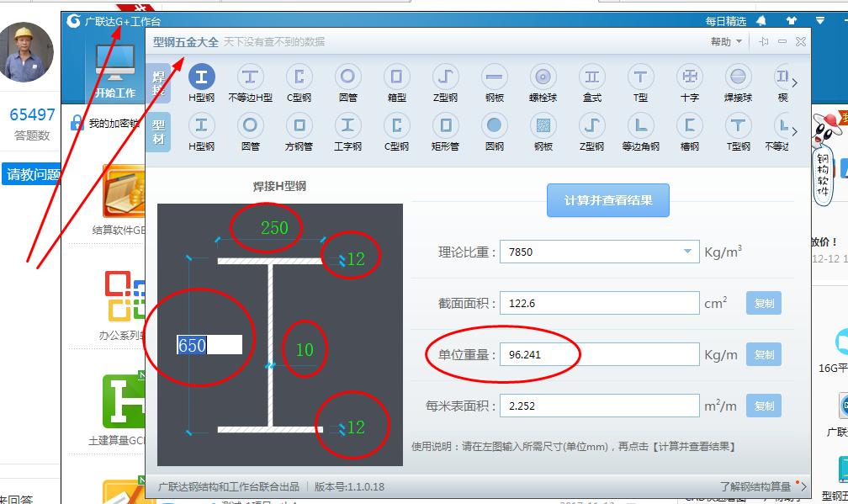This screenshot has width=848, height=504.
Task: Expand more 型材 section types with right arrow
Action: (x=794, y=131)
